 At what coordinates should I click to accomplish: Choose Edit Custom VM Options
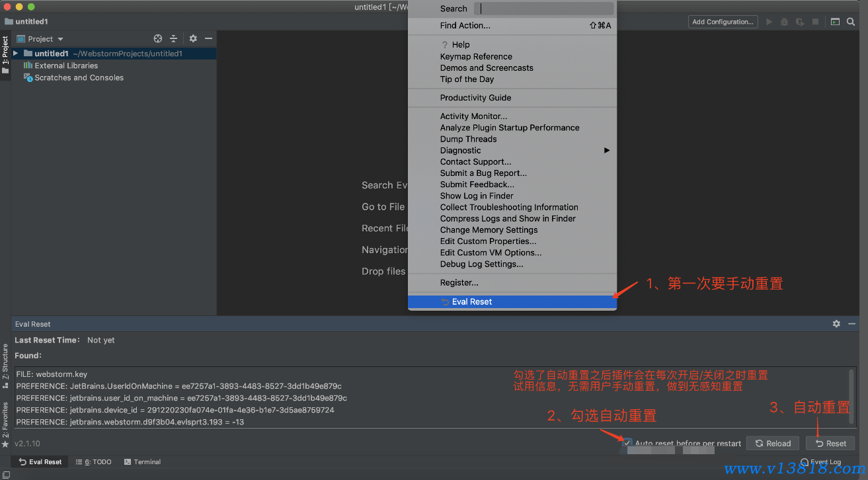pos(512,253)
